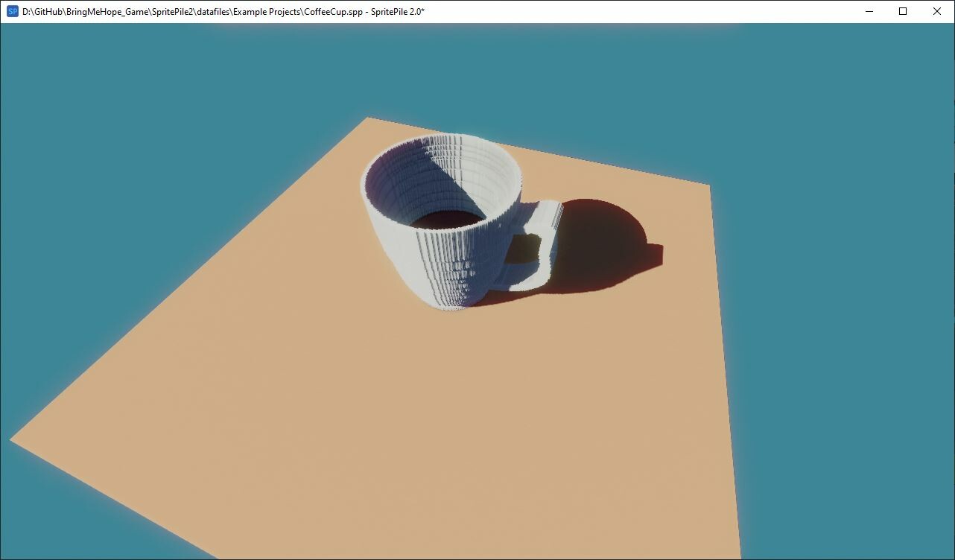Close the SpritePile application
The height and width of the screenshot is (560, 955).
coord(936,11)
